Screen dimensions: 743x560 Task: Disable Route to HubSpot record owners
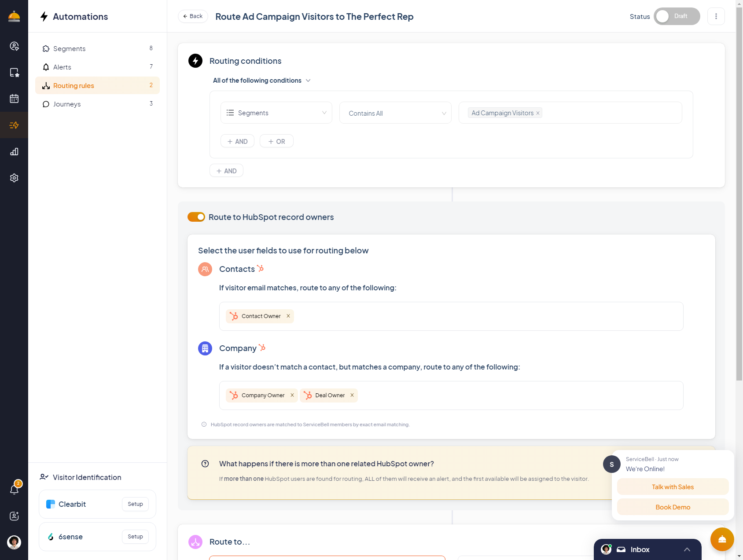[196, 217]
